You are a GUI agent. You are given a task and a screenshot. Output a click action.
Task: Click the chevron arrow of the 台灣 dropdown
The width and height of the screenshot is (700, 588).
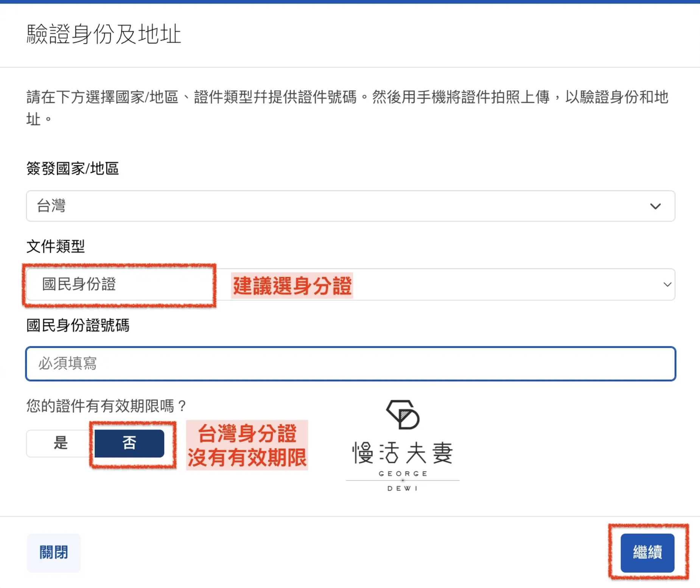[x=655, y=206]
